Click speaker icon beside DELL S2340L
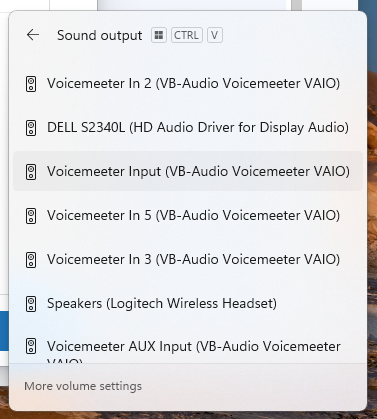 (x=31, y=128)
